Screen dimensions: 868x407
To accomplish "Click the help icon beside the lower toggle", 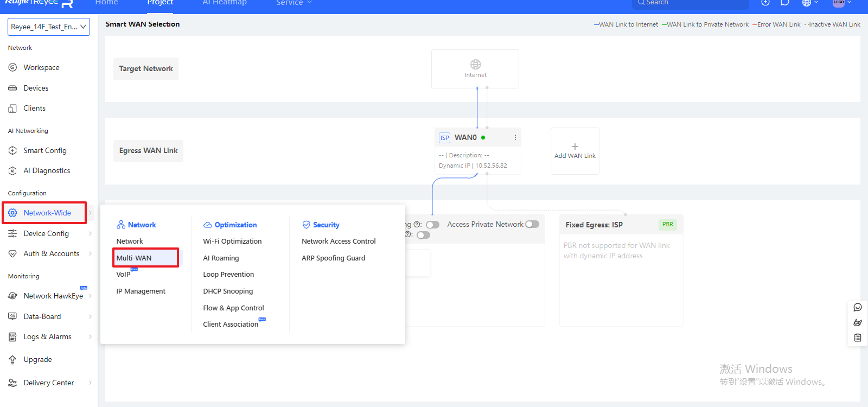I will [408, 234].
